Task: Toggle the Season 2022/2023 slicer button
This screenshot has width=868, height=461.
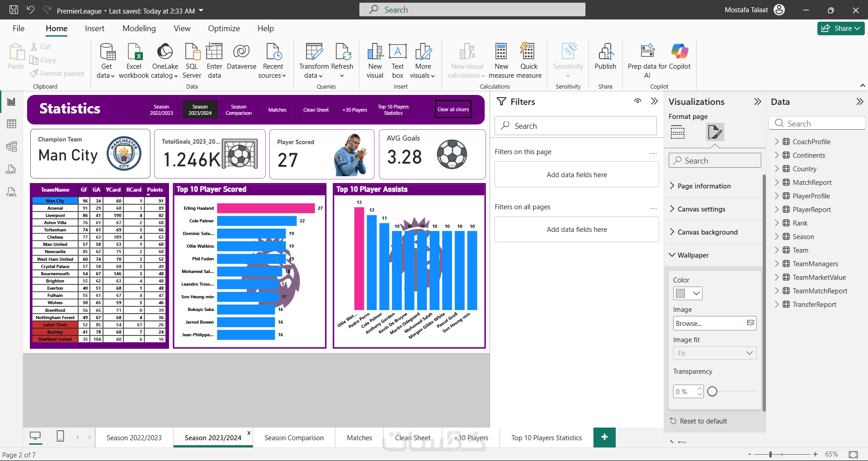Action: 161,110
